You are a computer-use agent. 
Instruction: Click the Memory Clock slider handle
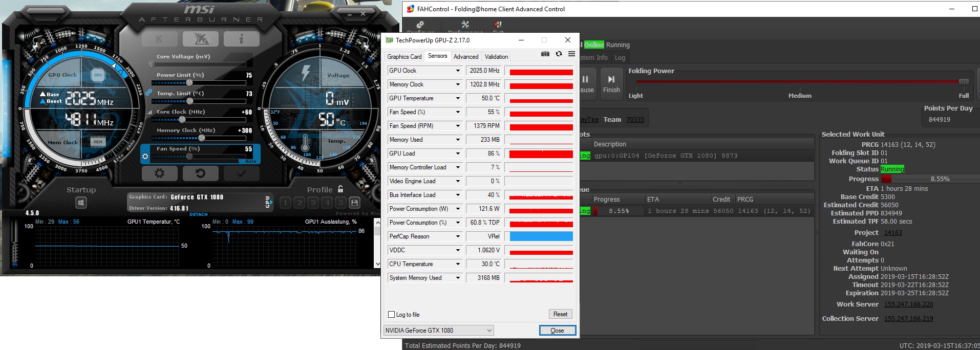(x=202, y=138)
